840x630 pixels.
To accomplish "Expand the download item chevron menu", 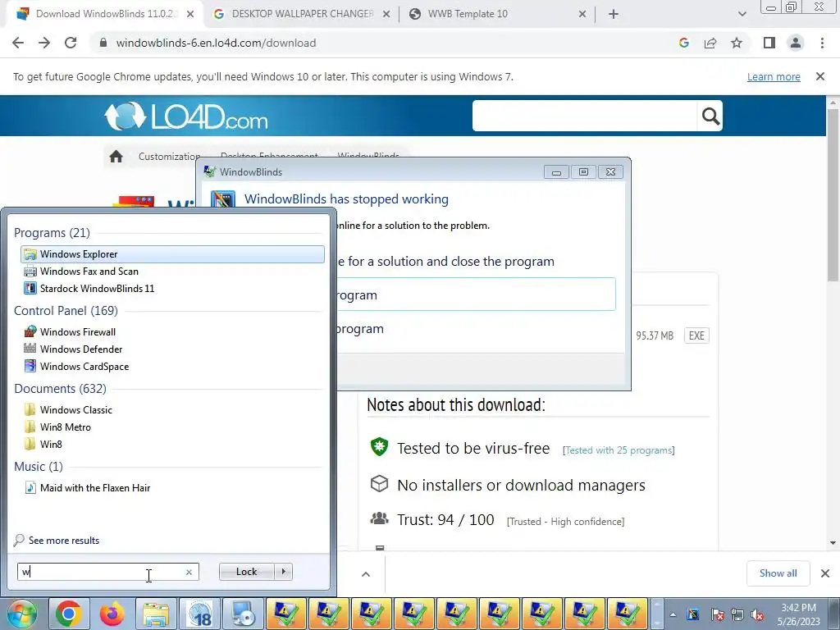I will click(x=366, y=574).
